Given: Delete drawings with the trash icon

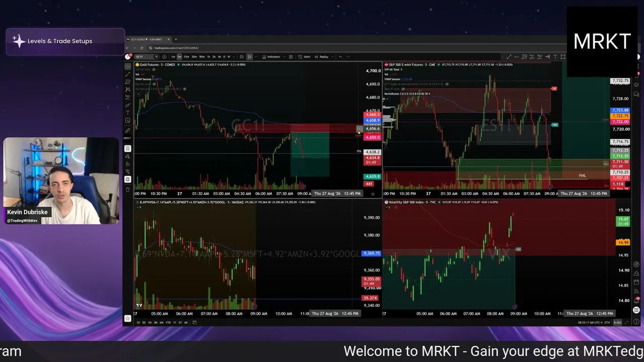Looking at the screenshot, I should point(128,190).
